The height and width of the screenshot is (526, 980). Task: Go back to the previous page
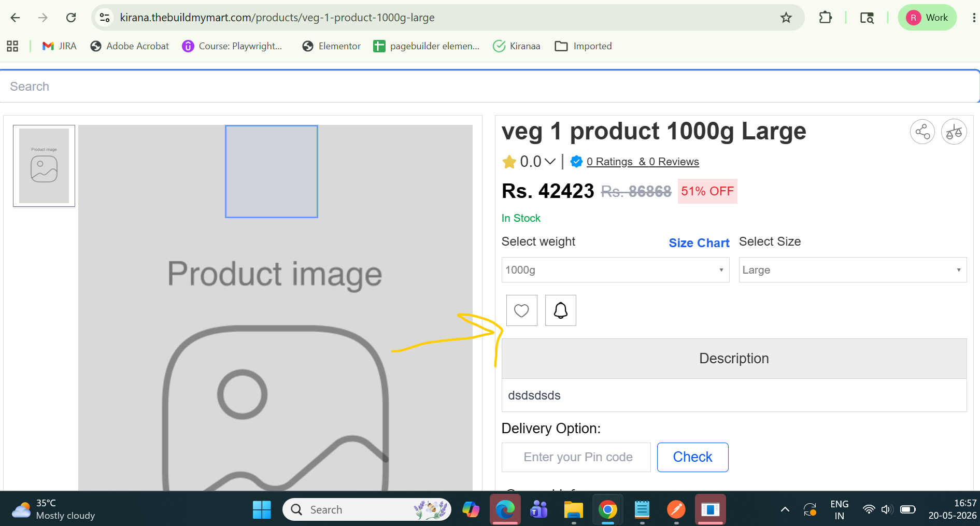(16, 18)
